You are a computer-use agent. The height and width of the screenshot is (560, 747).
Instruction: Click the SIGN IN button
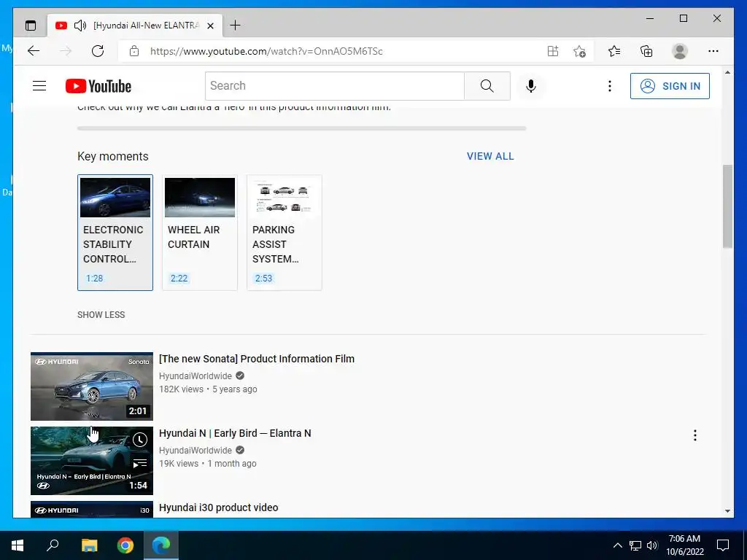[x=670, y=86]
